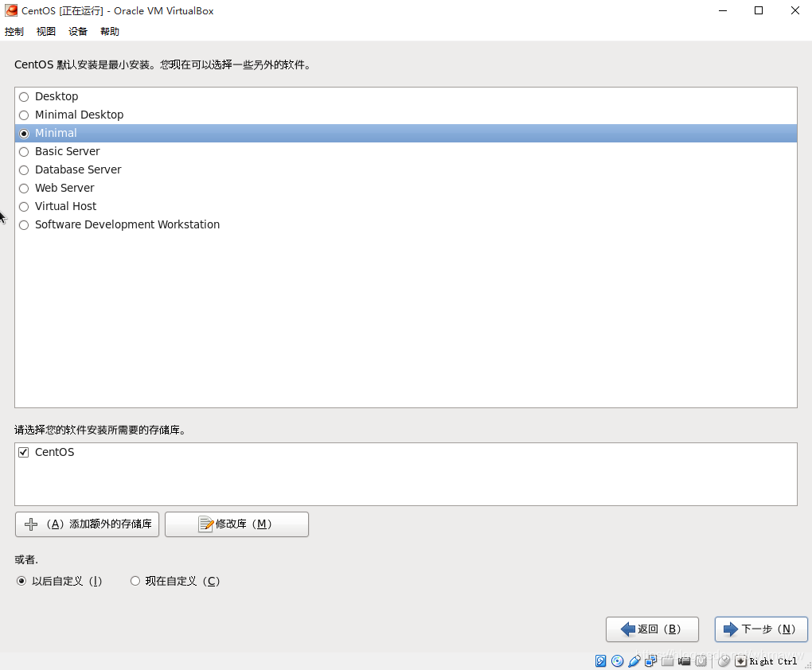
Task: Pick the Web Server radio option
Action: pyautogui.click(x=24, y=189)
